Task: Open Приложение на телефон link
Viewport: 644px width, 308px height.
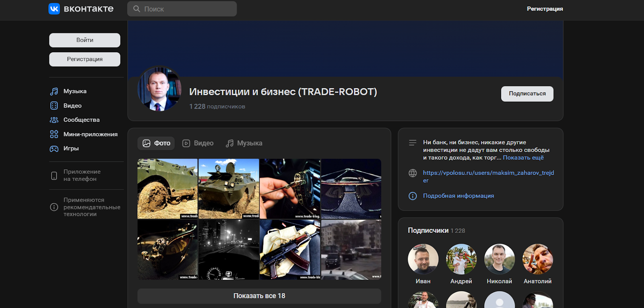Action: (82, 175)
